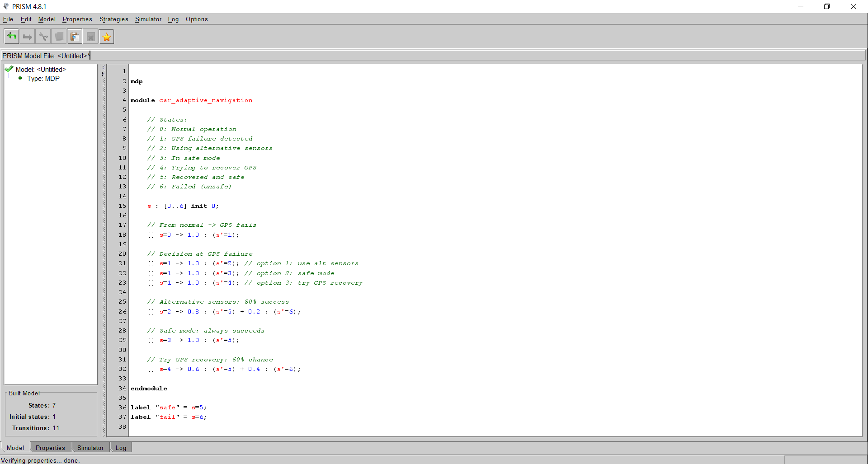This screenshot has height=464, width=868.
Task: Switch to the Properties tab
Action: point(50,448)
